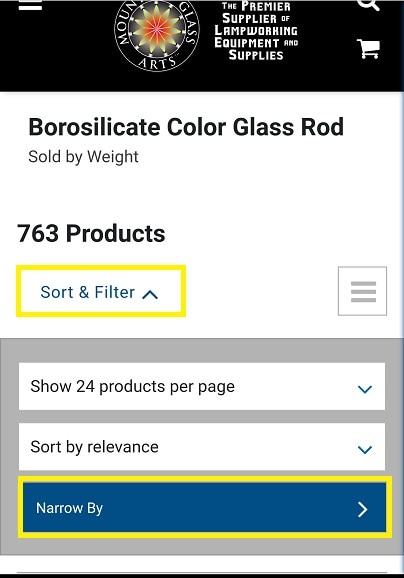404x578 pixels.
Task: Open the hamburger navigation menu
Action: (x=30, y=4)
